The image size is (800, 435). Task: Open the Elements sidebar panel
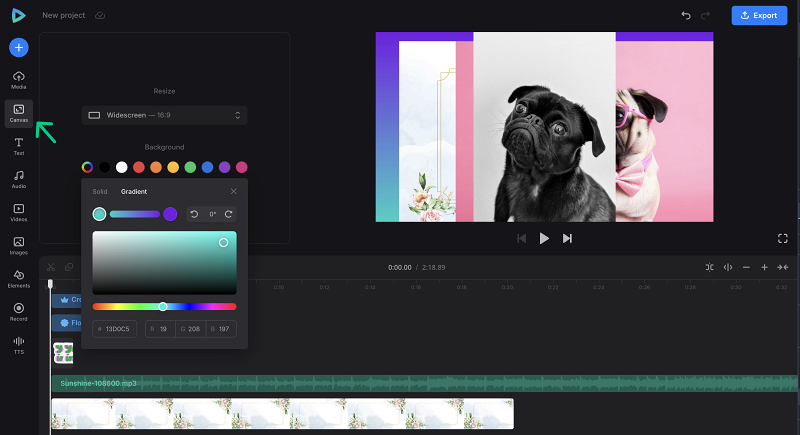pos(19,279)
